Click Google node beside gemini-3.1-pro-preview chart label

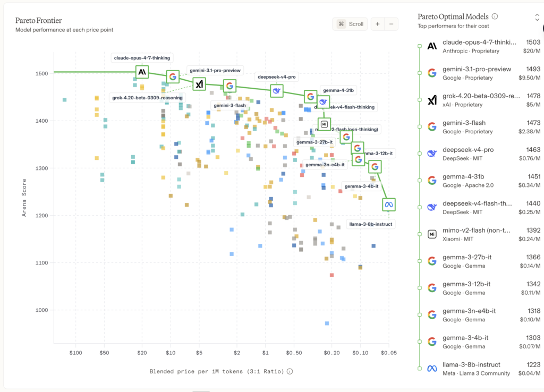(x=173, y=76)
